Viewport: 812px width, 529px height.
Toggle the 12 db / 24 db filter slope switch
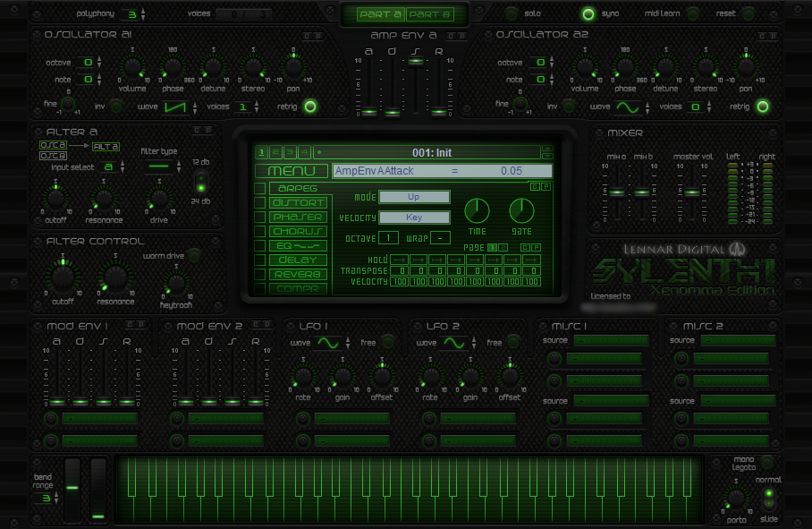click(x=201, y=182)
